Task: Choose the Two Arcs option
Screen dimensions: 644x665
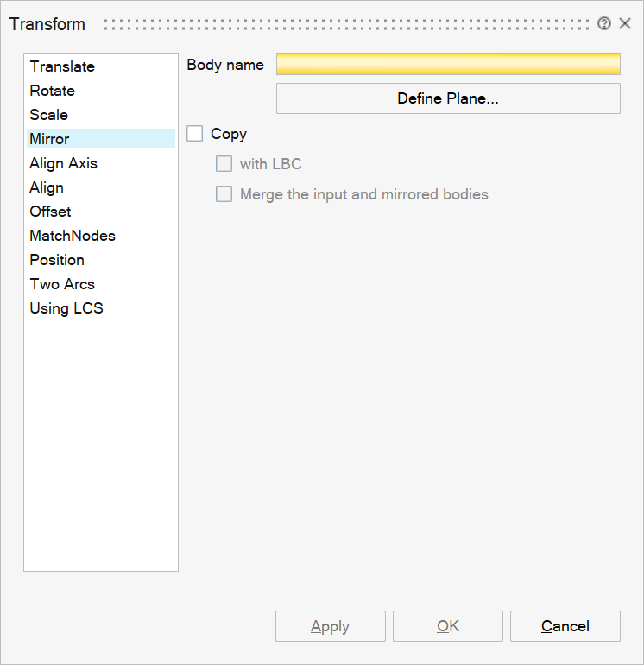Action: 62,284
